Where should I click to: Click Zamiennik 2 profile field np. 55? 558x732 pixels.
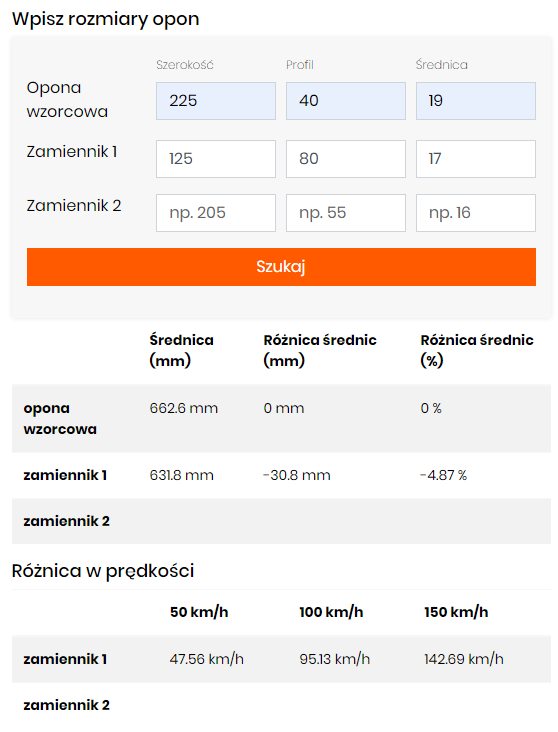346,213
